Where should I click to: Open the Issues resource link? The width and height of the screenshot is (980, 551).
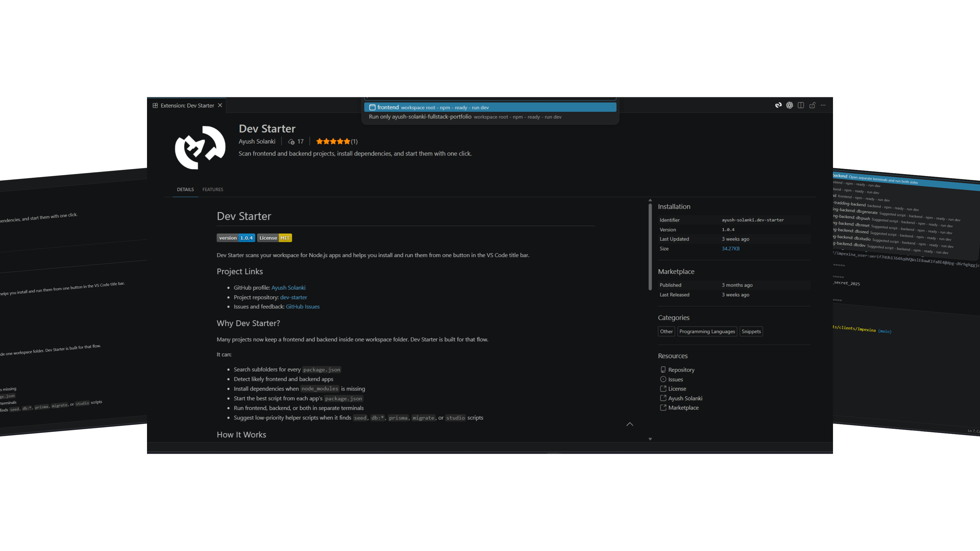(675, 380)
